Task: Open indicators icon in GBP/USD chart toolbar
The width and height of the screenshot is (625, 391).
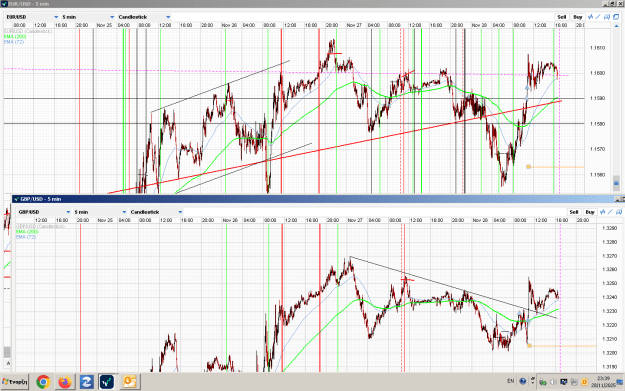Action: click(x=602, y=212)
